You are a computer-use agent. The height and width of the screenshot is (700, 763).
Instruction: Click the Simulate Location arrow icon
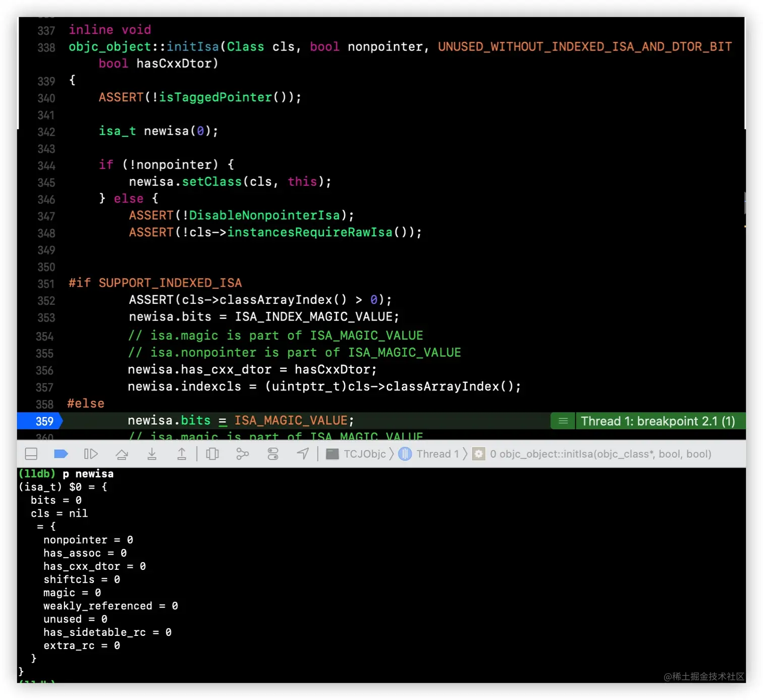[303, 454]
